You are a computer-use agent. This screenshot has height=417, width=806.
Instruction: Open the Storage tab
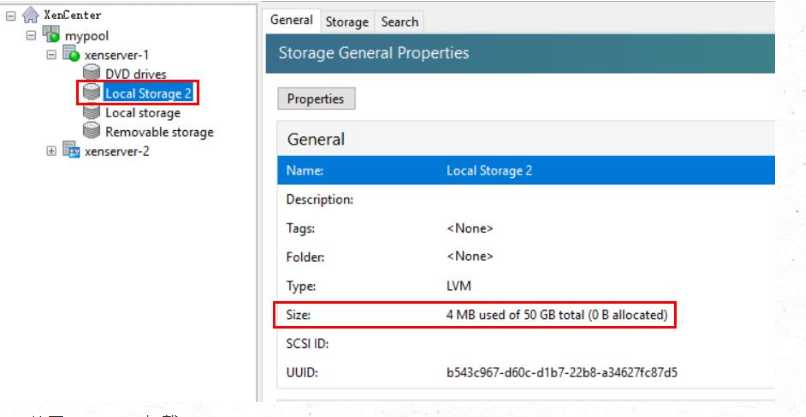point(347,22)
